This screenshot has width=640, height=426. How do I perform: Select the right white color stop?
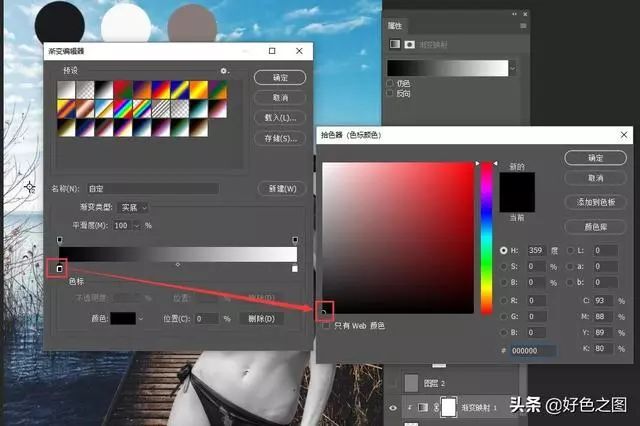295,268
